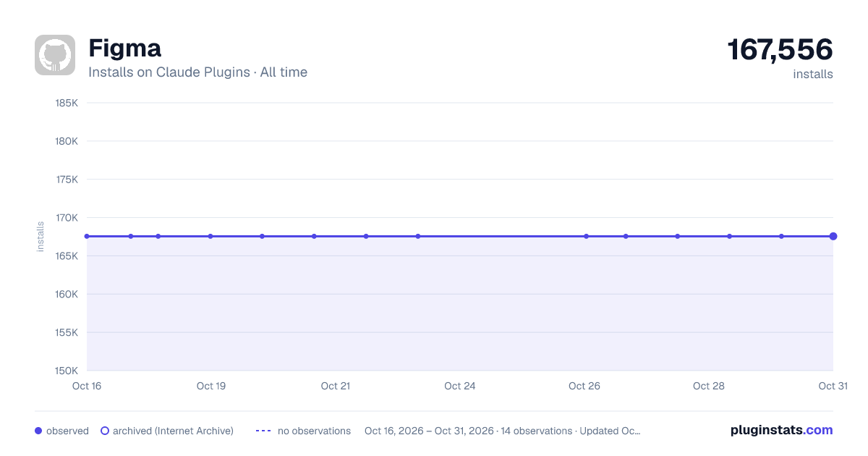Select the large final data point at Oct 31
Viewport: 868px width, 456px height.
pos(833,236)
